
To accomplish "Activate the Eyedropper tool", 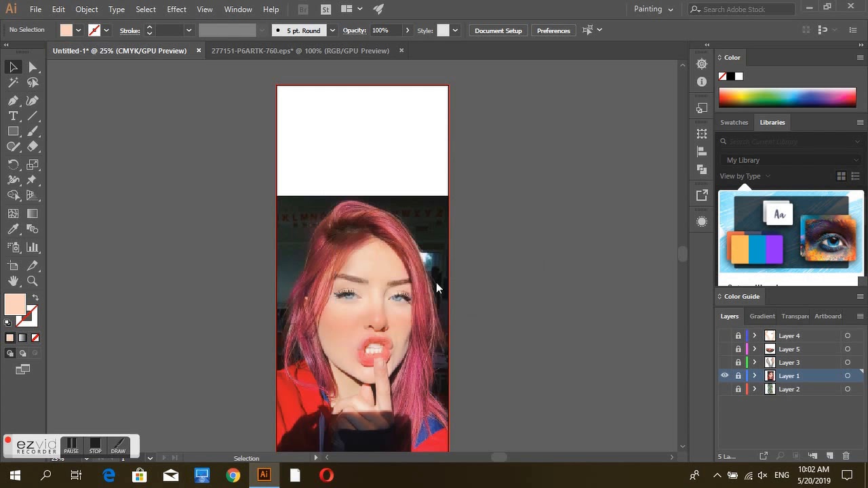I will tap(13, 230).
